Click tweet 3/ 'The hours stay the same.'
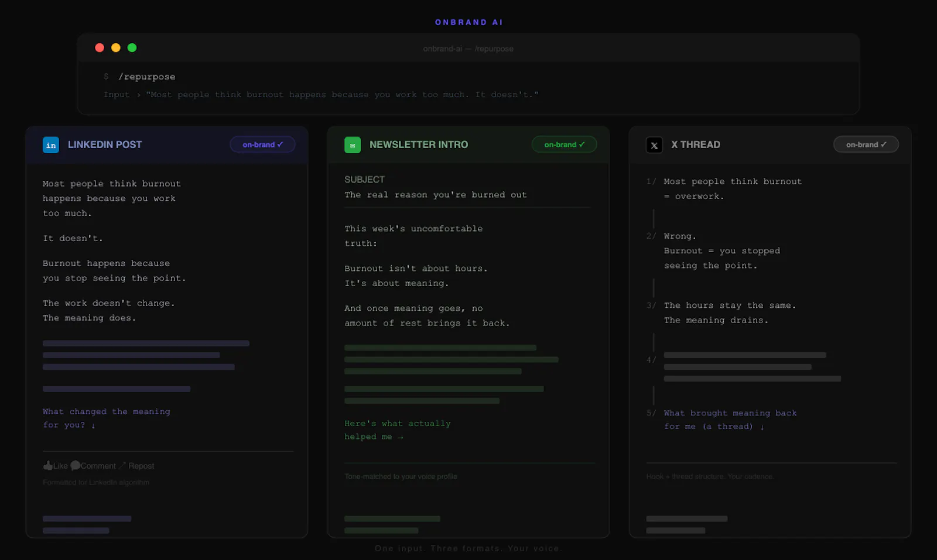937x560 pixels. click(730, 305)
